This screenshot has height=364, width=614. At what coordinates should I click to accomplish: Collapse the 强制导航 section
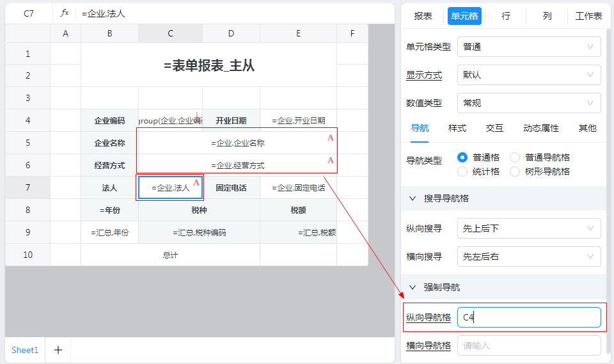coord(413,287)
